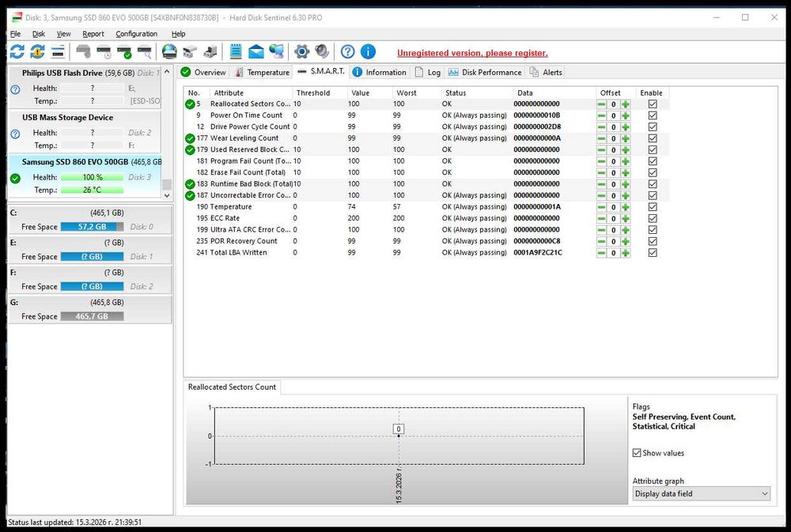
Task: Open settings via the gear icon
Action: coord(301,52)
